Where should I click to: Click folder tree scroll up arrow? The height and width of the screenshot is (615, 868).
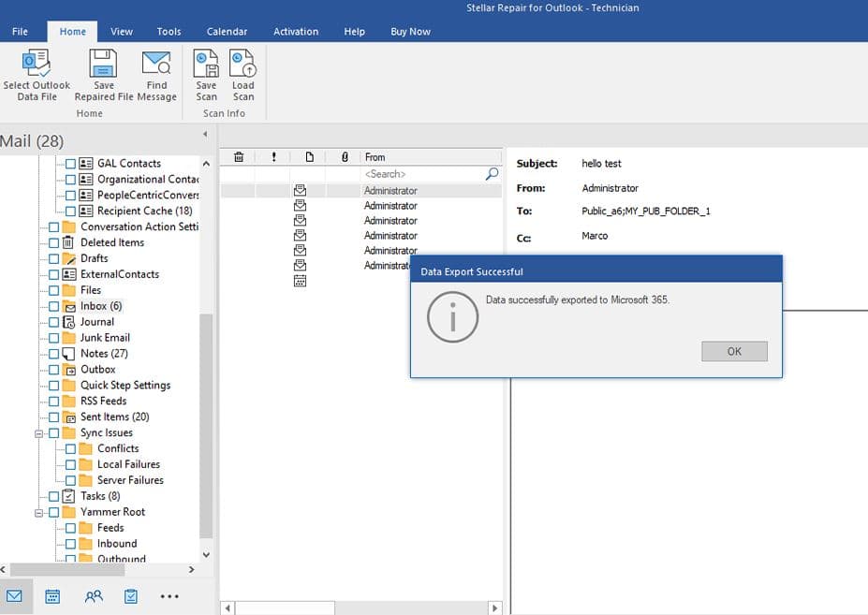click(x=206, y=164)
